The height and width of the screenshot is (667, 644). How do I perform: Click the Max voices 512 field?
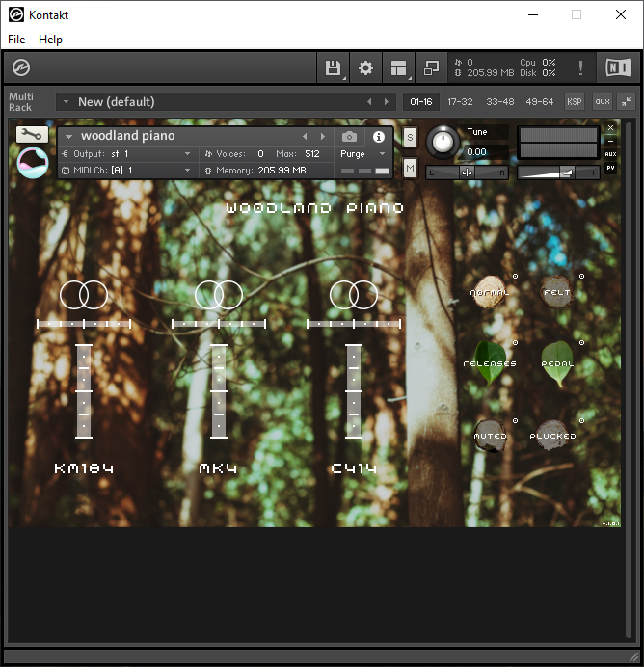312,154
